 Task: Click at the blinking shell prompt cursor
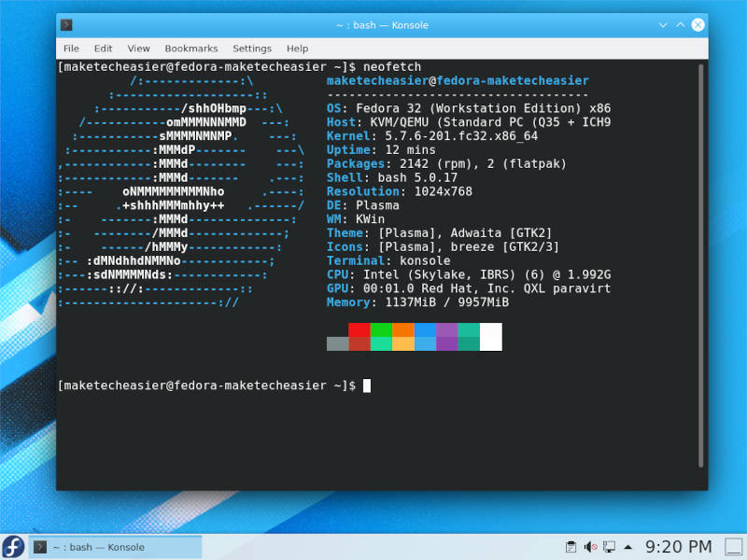pos(366,385)
